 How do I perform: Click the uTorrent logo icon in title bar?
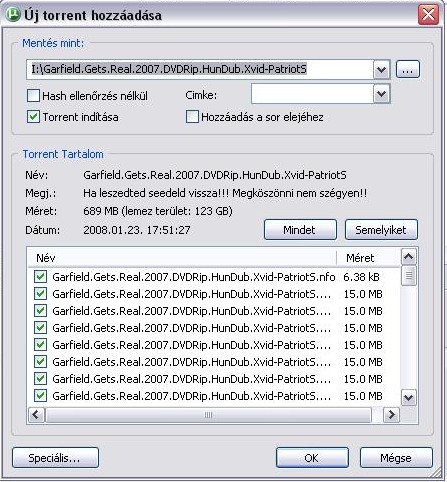pos(13,15)
